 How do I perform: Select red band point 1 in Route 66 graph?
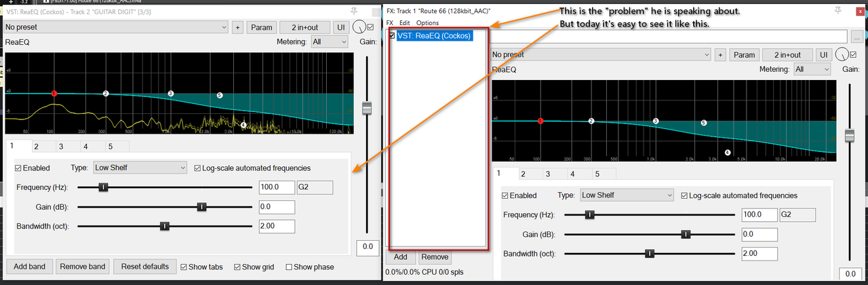[540, 121]
